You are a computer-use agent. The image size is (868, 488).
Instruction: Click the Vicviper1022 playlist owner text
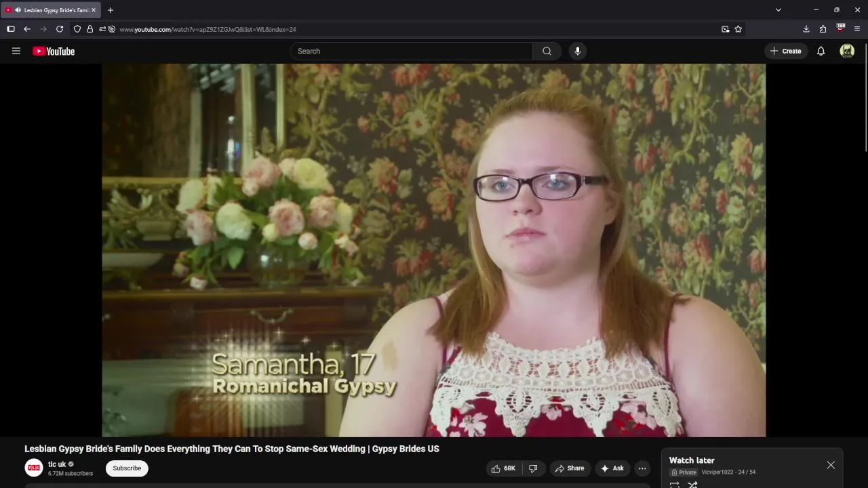(x=717, y=472)
